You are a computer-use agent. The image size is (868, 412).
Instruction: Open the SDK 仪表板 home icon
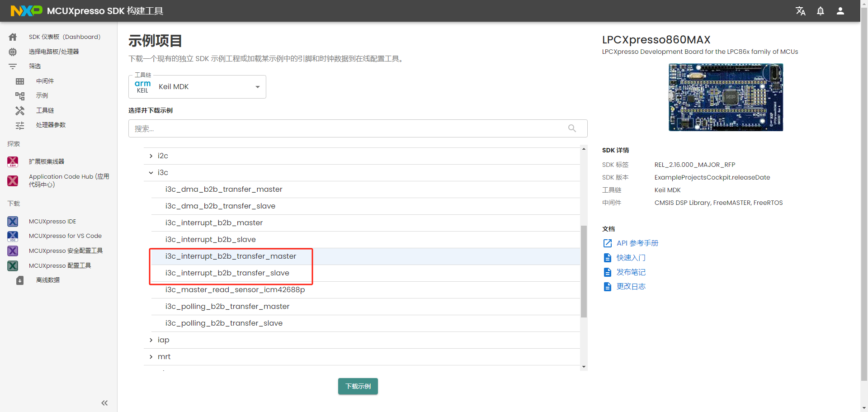click(12, 37)
